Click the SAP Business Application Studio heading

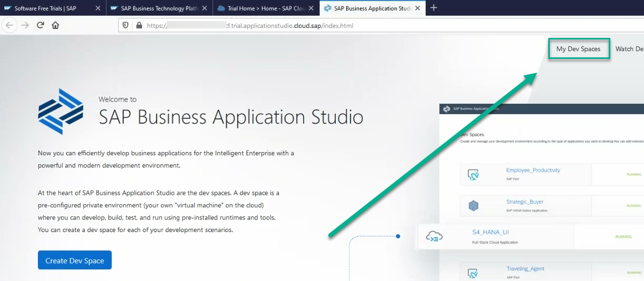coord(231,116)
